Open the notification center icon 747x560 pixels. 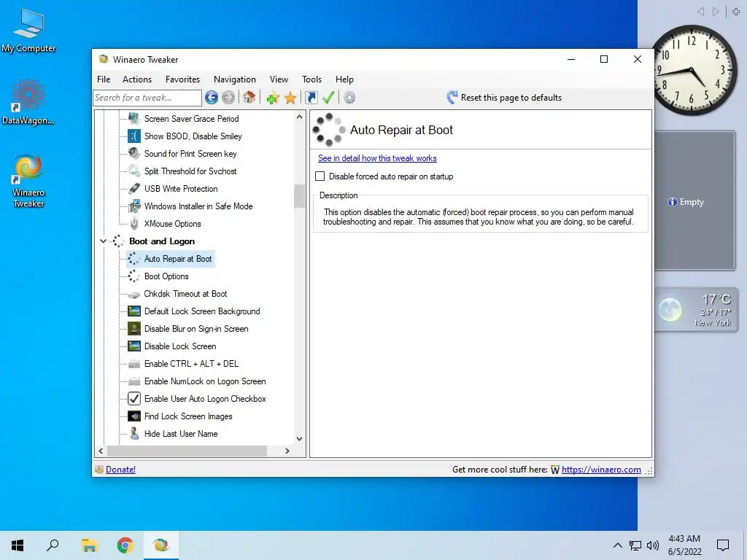[723, 545]
